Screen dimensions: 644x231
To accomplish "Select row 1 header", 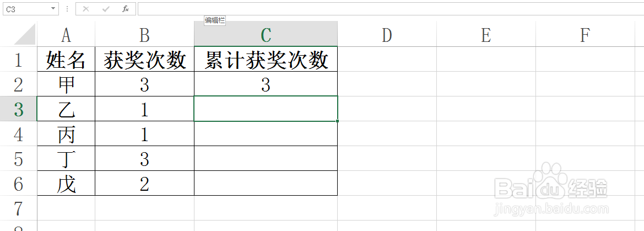I will 18,59.
